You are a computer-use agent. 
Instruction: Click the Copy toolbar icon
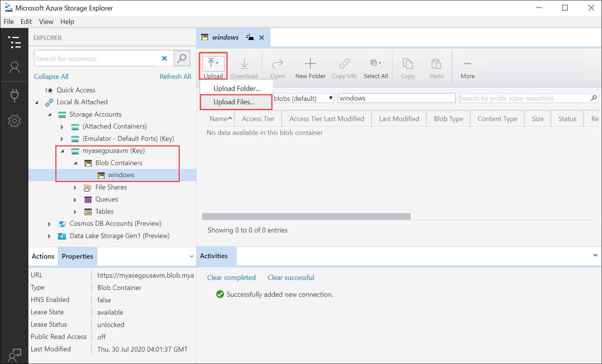pyautogui.click(x=407, y=67)
